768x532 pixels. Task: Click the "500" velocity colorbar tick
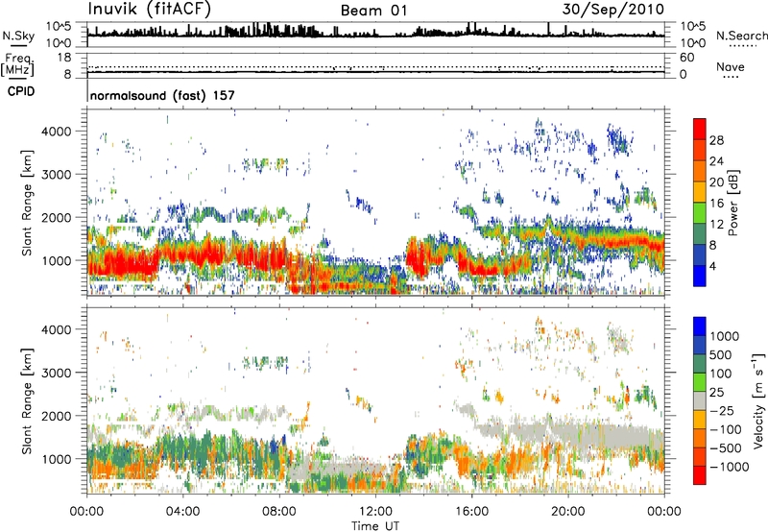722,354
